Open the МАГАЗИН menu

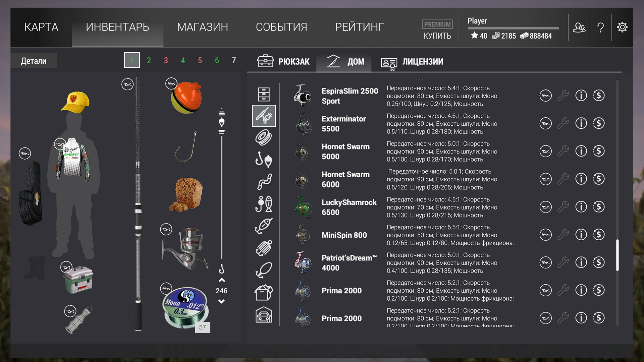pos(203,27)
